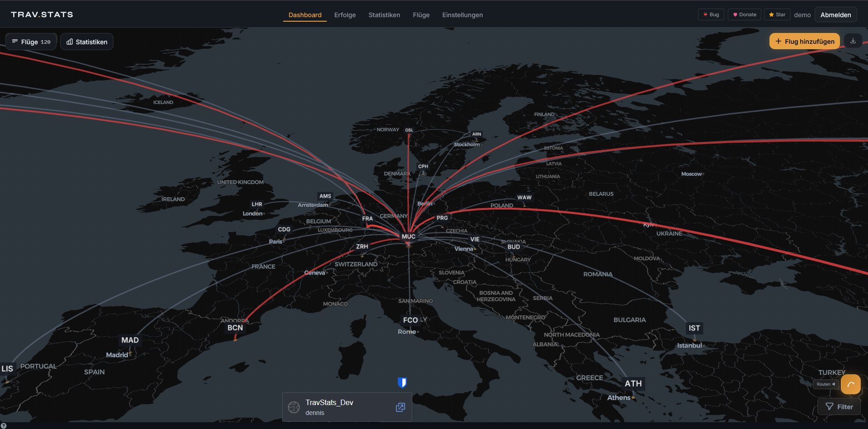Screen dimensions: 868x429
Task: Log out with the Abmelden button
Action: (x=835, y=15)
